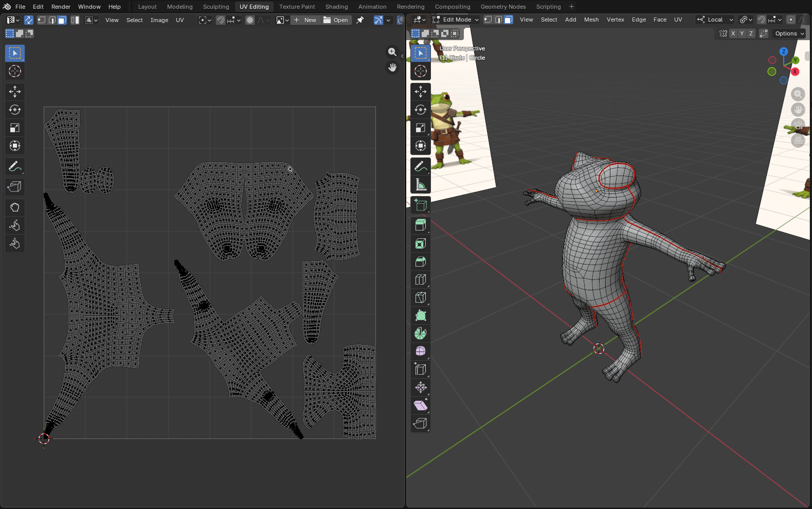Select the Loop Cut tool in 3D viewport

pos(420,279)
